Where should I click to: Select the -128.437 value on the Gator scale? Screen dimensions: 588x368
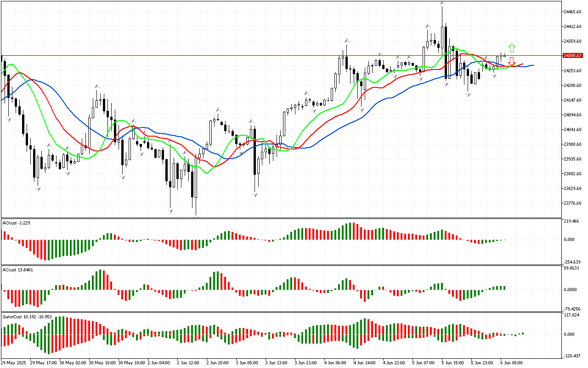coord(573,356)
